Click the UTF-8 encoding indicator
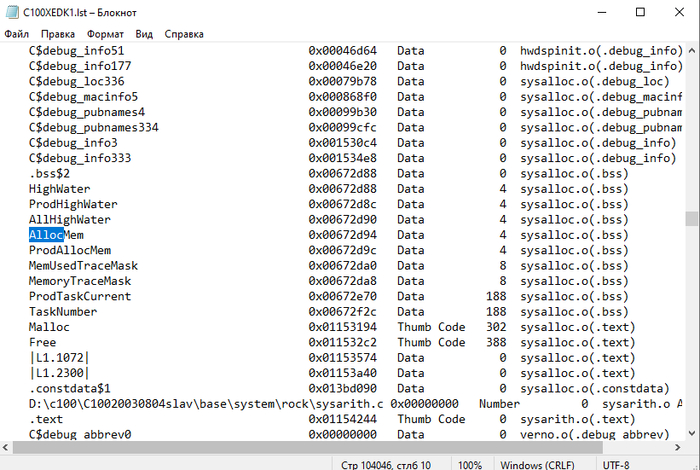 (x=614, y=462)
